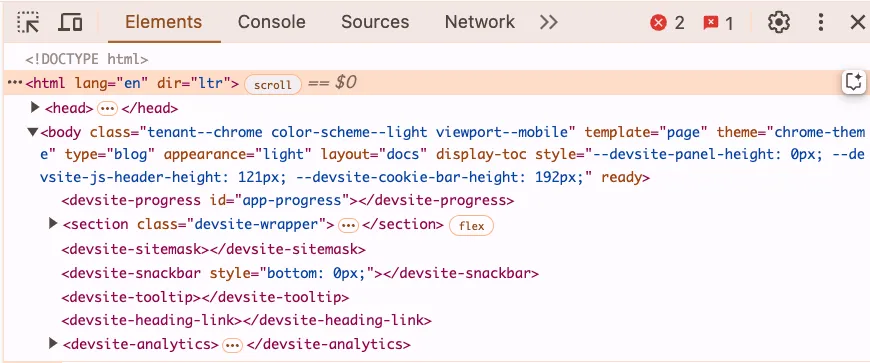
Task: Select the devsite-sitemask element row
Action: pyautogui.click(x=214, y=249)
